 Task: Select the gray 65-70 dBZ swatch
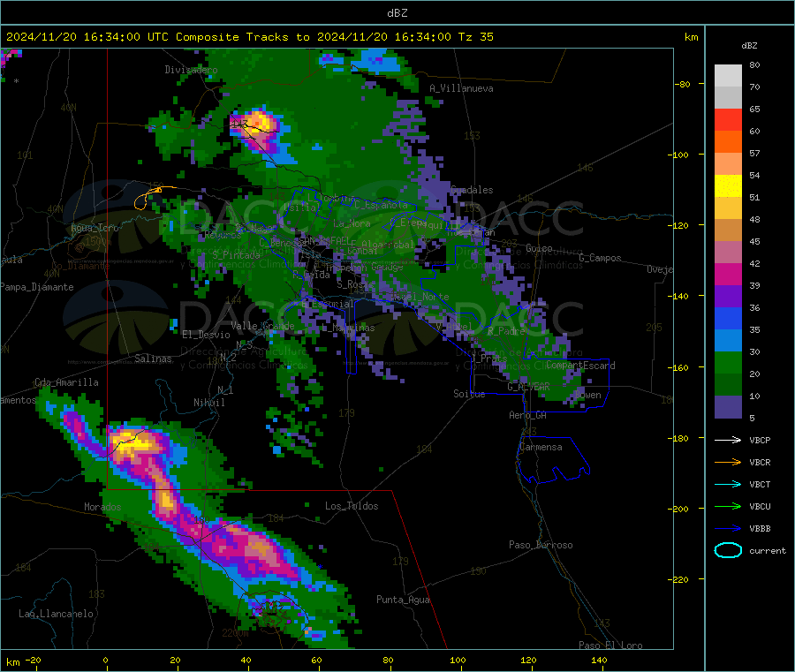728,98
